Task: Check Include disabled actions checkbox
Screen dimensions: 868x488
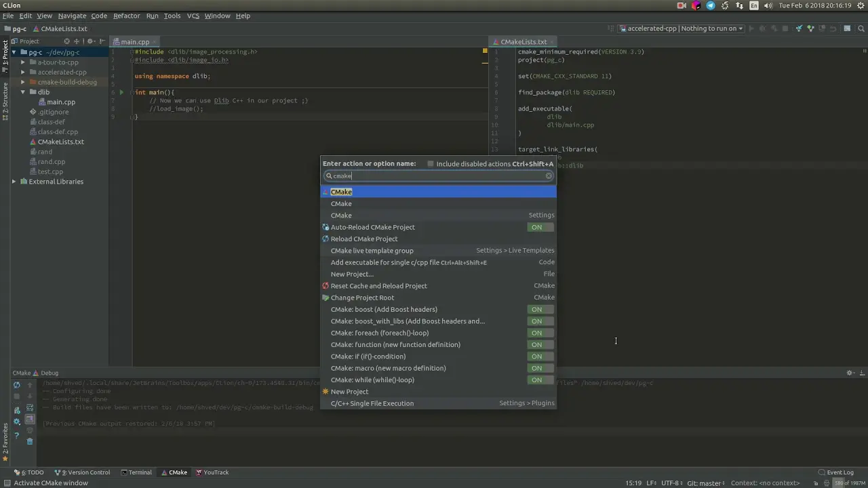Action: coord(431,163)
